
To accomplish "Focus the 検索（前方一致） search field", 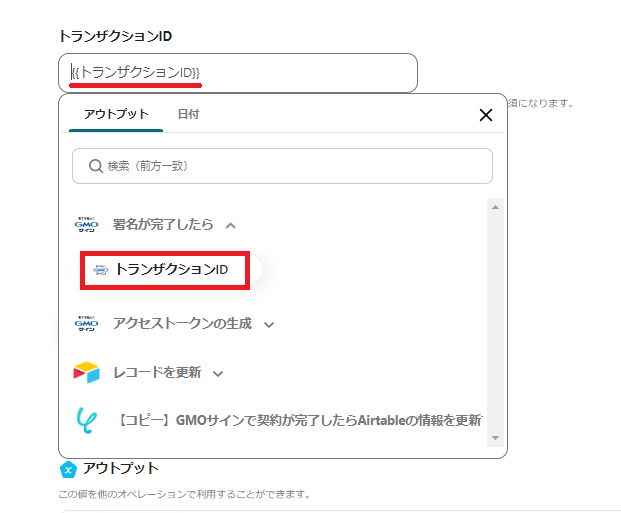I will pyautogui.click(x=282, y=166).
